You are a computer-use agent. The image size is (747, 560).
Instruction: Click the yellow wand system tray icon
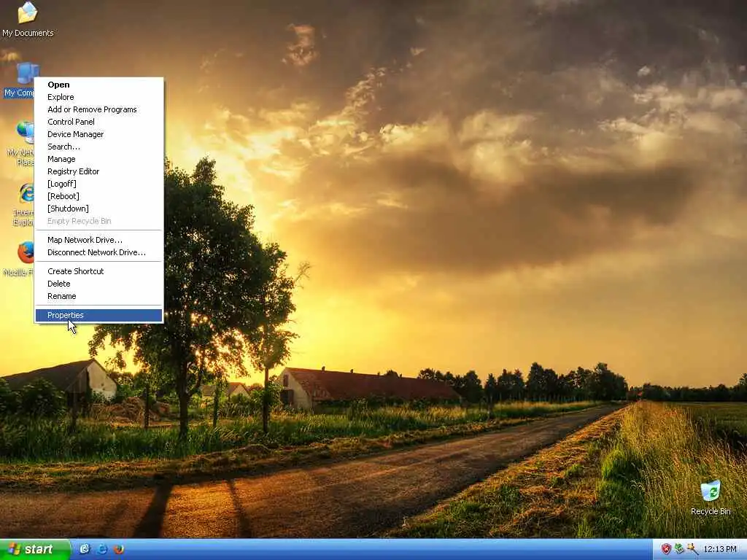(692, 549)
